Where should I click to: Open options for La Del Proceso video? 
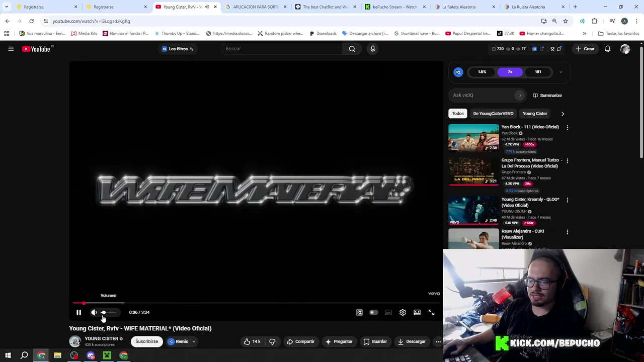coord(567,161)
